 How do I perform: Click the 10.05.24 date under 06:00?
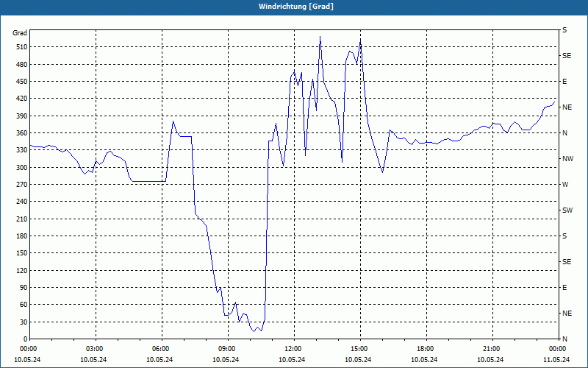159,360
